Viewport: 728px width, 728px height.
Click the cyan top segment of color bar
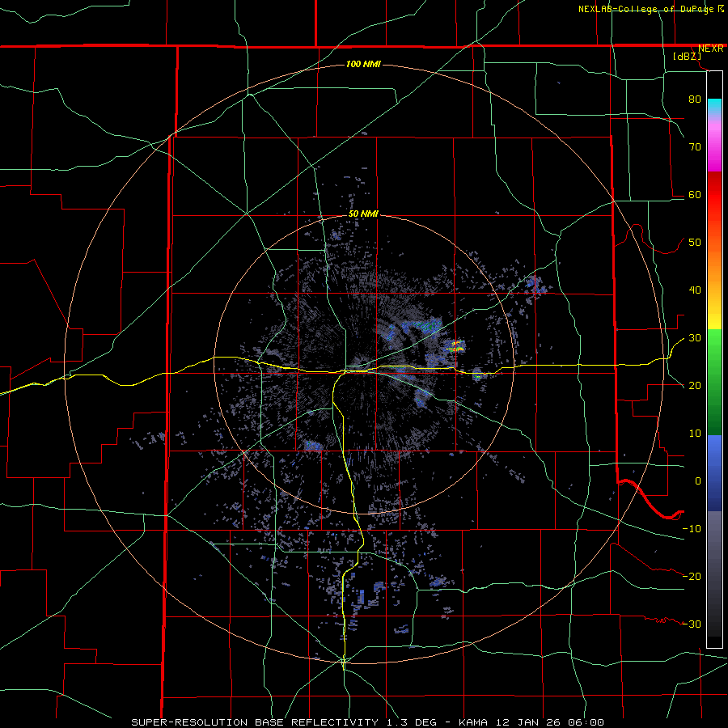pyautogui.click(x=714, y=105)
